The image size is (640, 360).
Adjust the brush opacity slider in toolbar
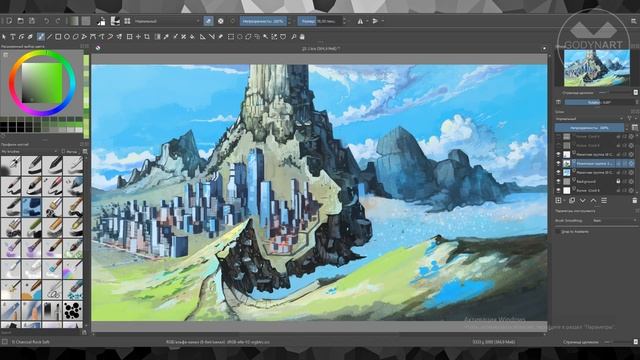pyautogui.click(x=264, y=21)
